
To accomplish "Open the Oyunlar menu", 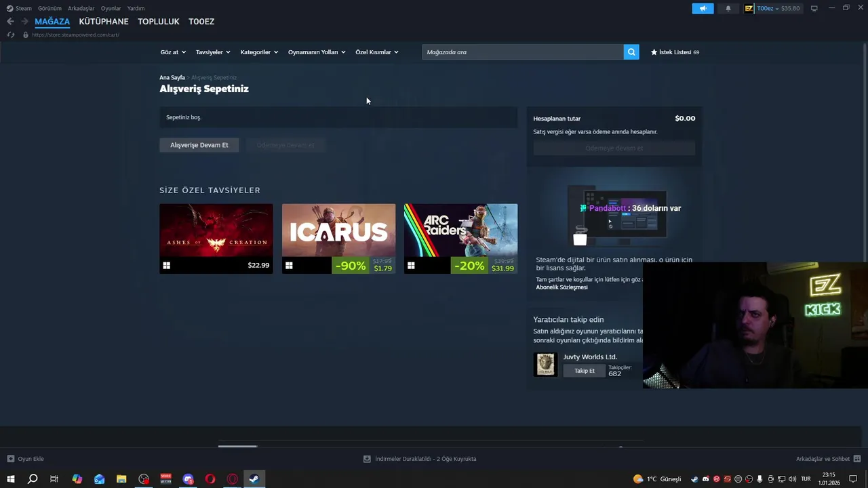I will pyautogui.click(x=111, y=8).
